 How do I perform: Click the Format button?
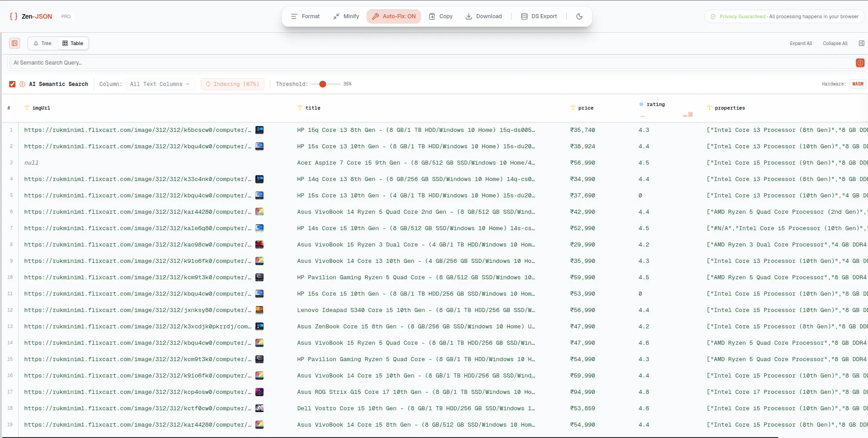coord(305,16)
